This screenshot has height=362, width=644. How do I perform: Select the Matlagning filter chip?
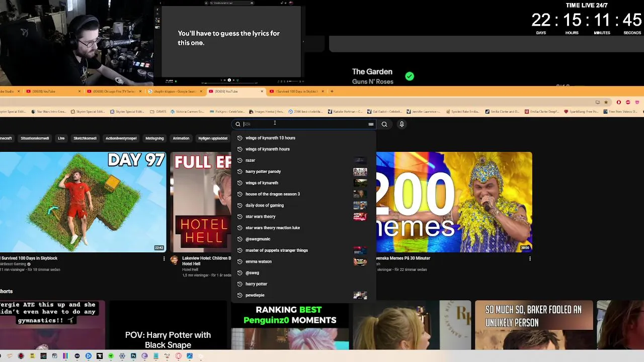tap(154, 138)
